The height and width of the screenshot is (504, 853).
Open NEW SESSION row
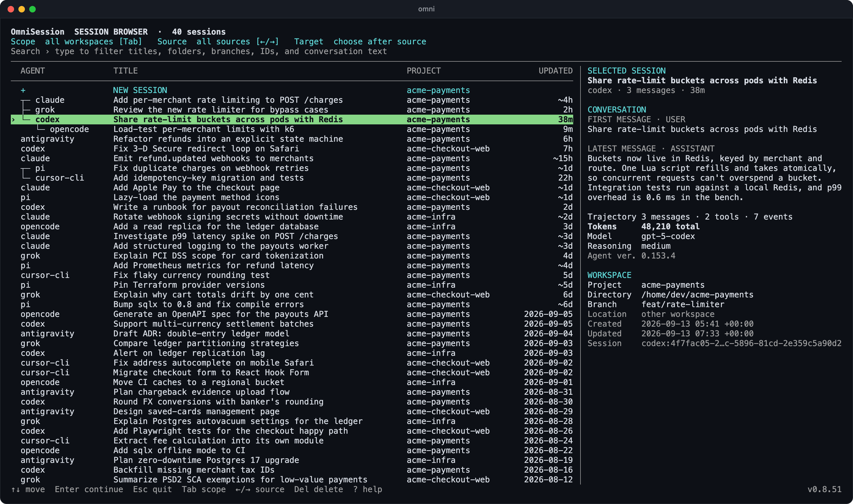[292, 90]
